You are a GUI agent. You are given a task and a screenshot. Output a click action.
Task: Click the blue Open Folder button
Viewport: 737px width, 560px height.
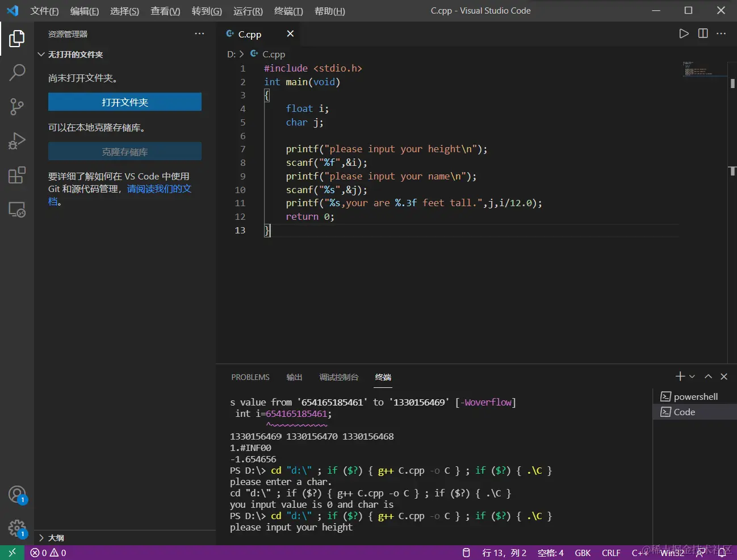125,102
